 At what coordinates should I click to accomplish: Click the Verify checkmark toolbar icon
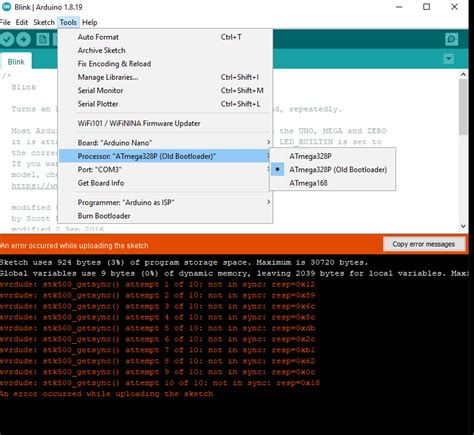tap(7, 39)
